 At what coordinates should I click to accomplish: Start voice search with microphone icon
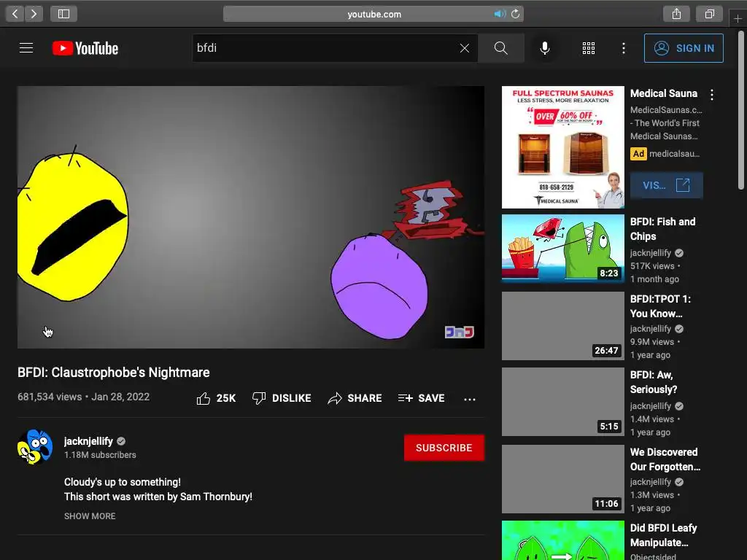click(x=545, y=48)
